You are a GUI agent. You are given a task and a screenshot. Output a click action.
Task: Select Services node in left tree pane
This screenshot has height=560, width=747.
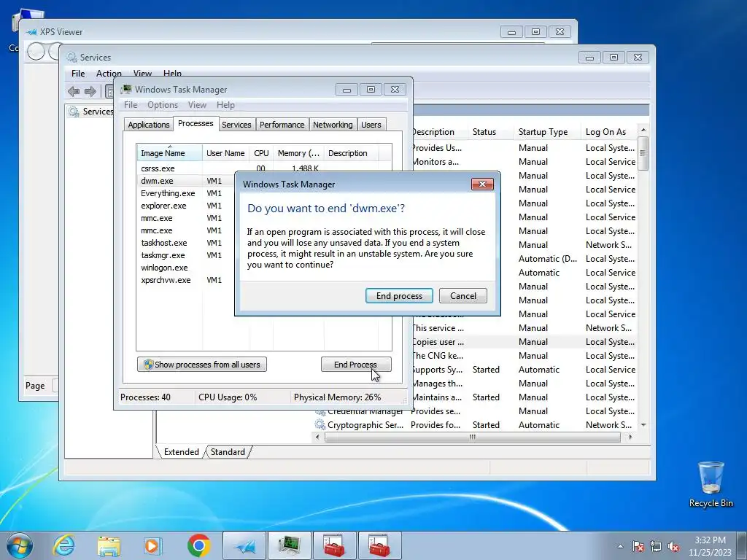pos(91,112)
